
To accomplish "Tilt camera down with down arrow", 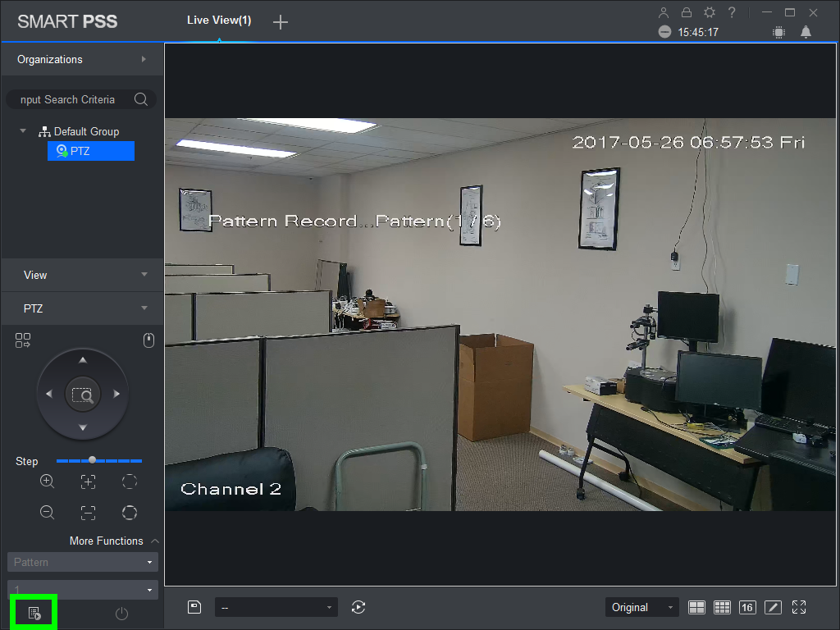I will pos(83,427).
